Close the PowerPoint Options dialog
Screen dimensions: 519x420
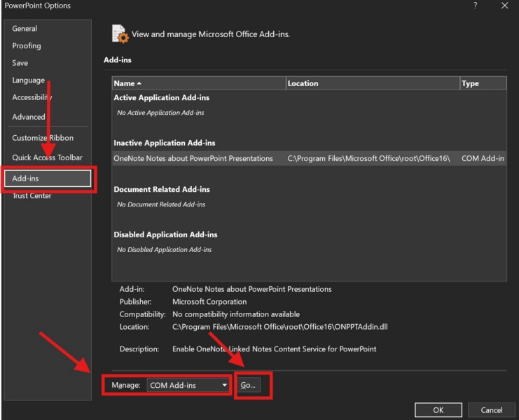[x=504, y=6]
